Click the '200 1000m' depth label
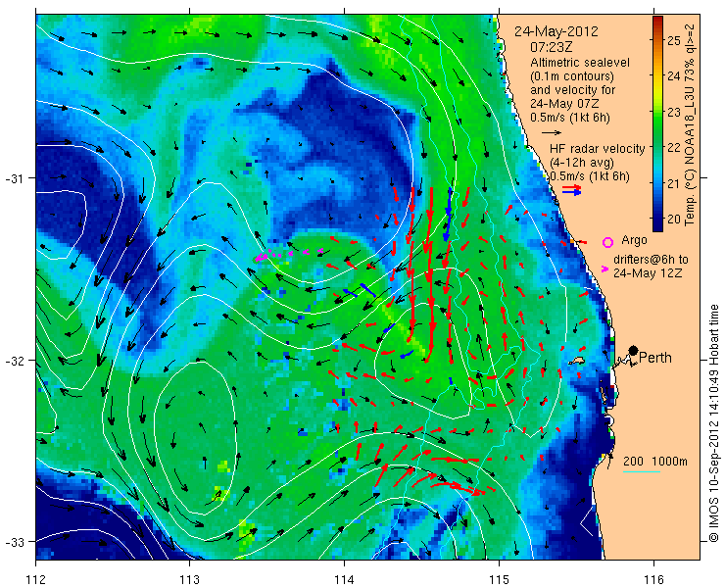Screen dimensions: 725x588 pos(655,462)
